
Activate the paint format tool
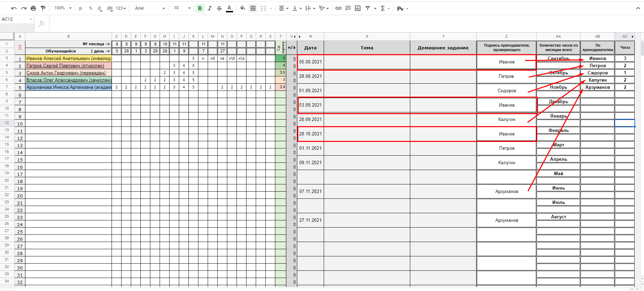click(x=43, y=8)
